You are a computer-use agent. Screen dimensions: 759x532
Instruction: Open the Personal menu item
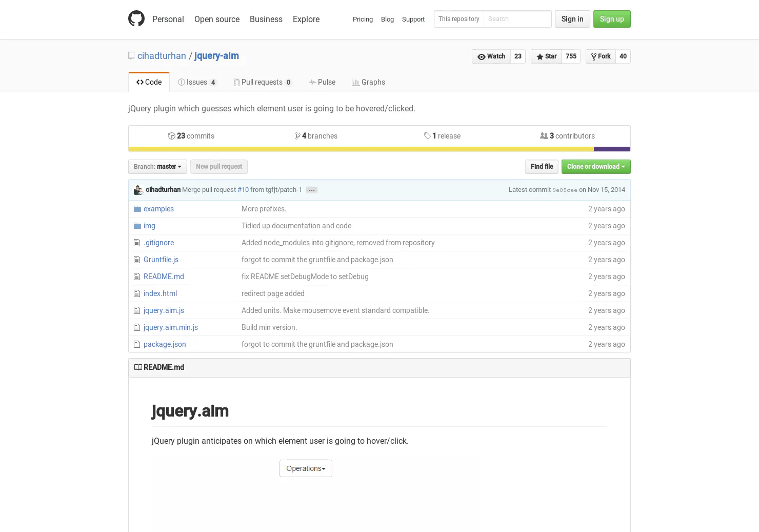coord(168,19)
